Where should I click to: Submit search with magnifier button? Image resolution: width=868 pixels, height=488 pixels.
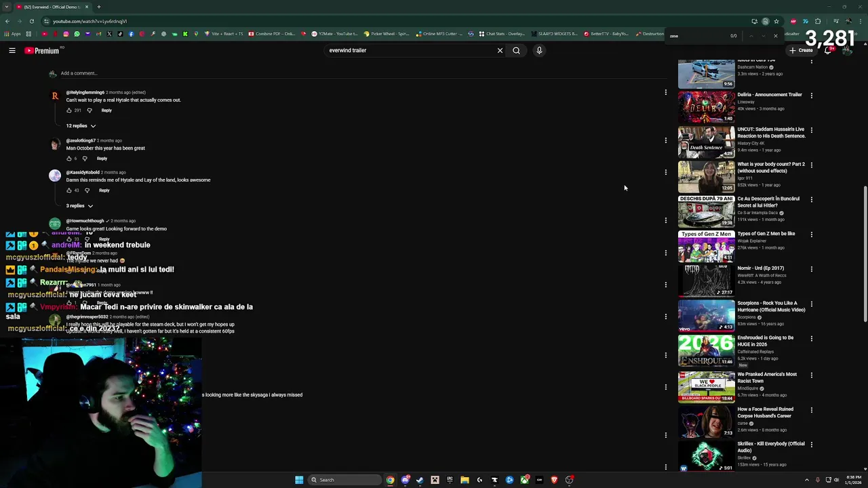click(x=516, y=50)
